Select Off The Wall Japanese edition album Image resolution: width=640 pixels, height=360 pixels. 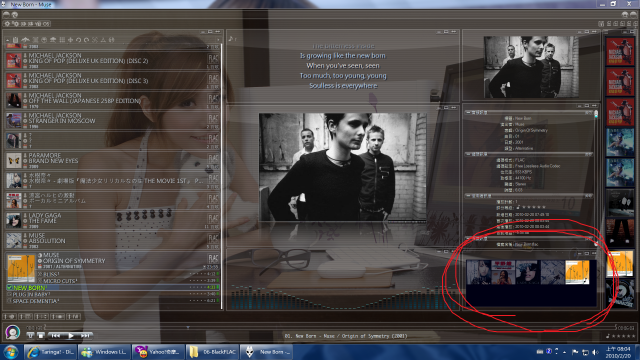[x=112, y=101]
